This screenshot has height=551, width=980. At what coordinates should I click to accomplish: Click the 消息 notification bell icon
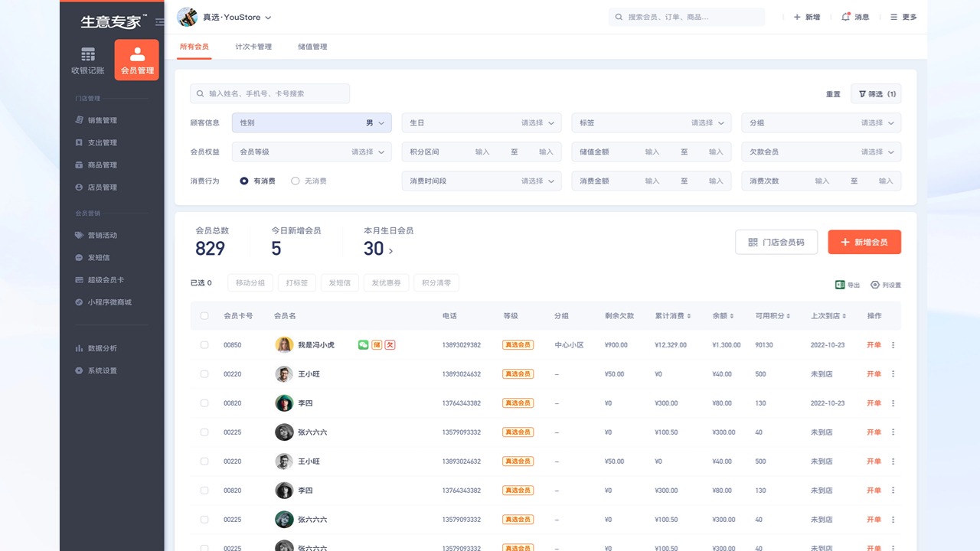844,17
